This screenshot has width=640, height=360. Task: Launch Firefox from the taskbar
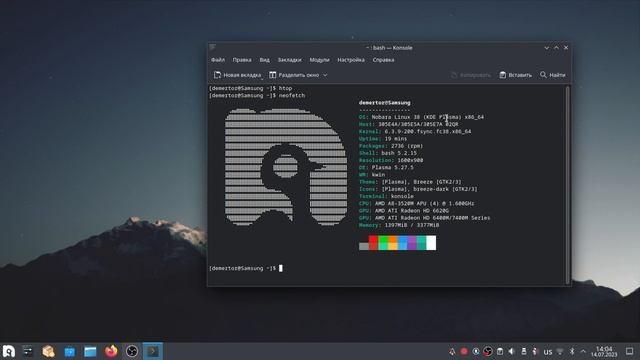click(111, 351)
